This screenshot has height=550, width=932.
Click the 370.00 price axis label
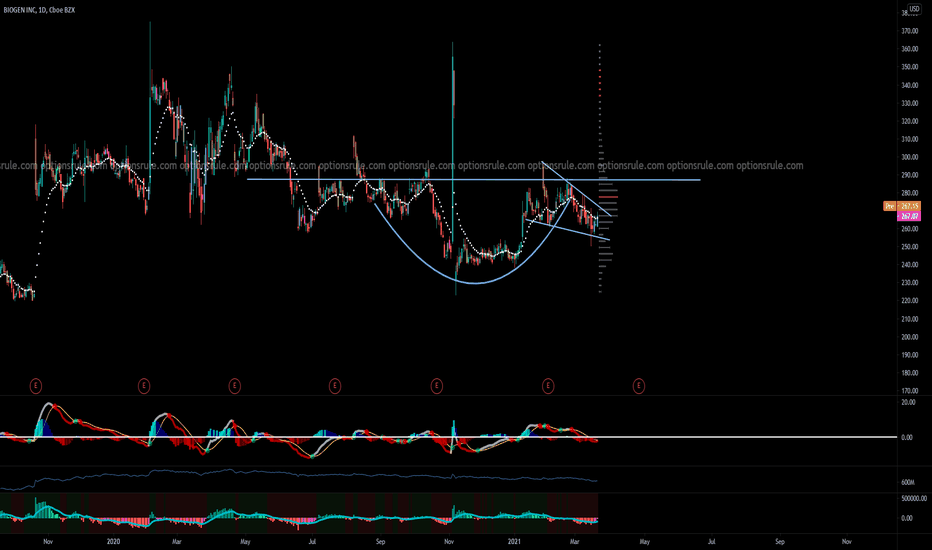pos(910,31)
